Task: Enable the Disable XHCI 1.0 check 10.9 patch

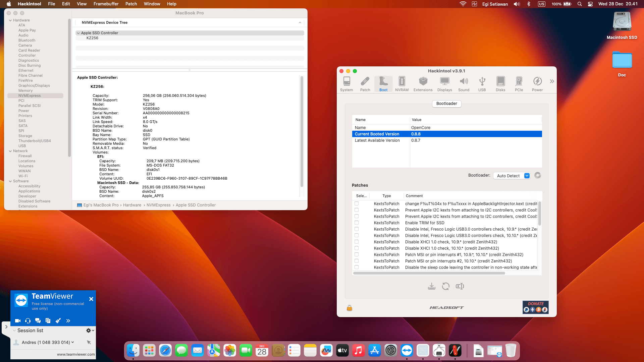Action: coord(357,242)
